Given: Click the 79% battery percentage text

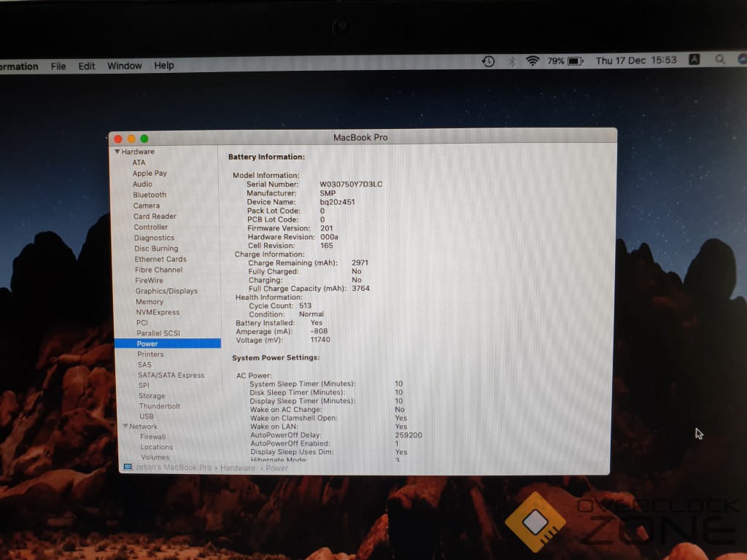Looking at the screenshot, I should (x=555, y=61).
